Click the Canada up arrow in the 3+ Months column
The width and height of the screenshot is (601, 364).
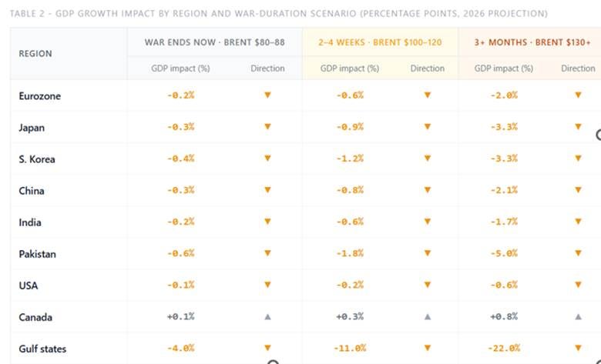coord(578,316)
